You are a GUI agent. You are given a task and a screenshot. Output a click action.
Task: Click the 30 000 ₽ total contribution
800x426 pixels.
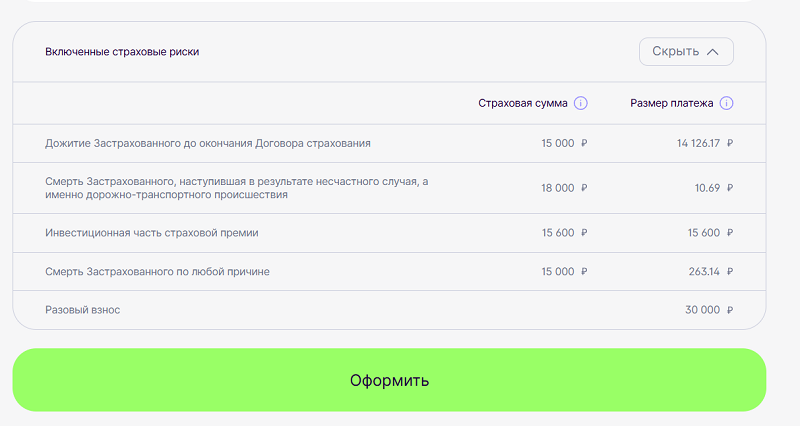709,310
